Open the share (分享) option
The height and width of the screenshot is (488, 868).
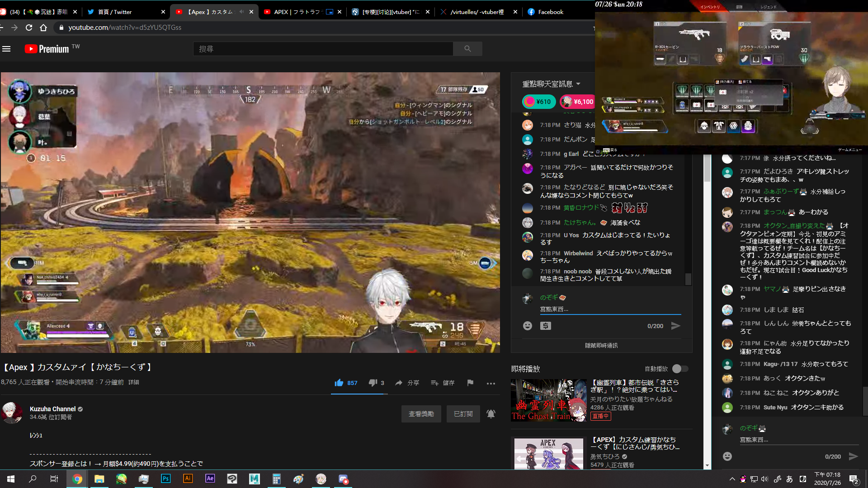[407, 383]
